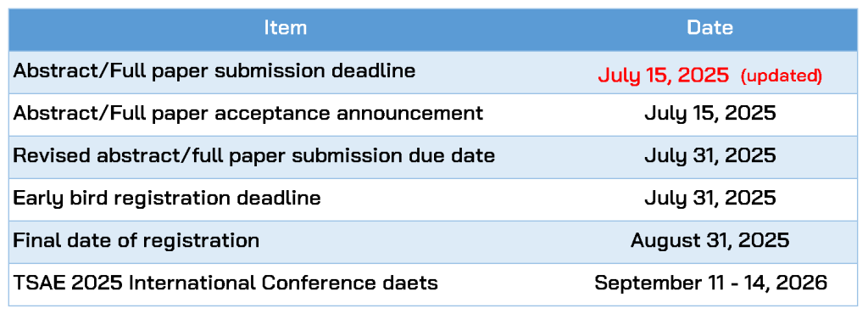Select Abstract/Full paper submission deadline row
The image size is (868, 314).
tap(433, 72)
